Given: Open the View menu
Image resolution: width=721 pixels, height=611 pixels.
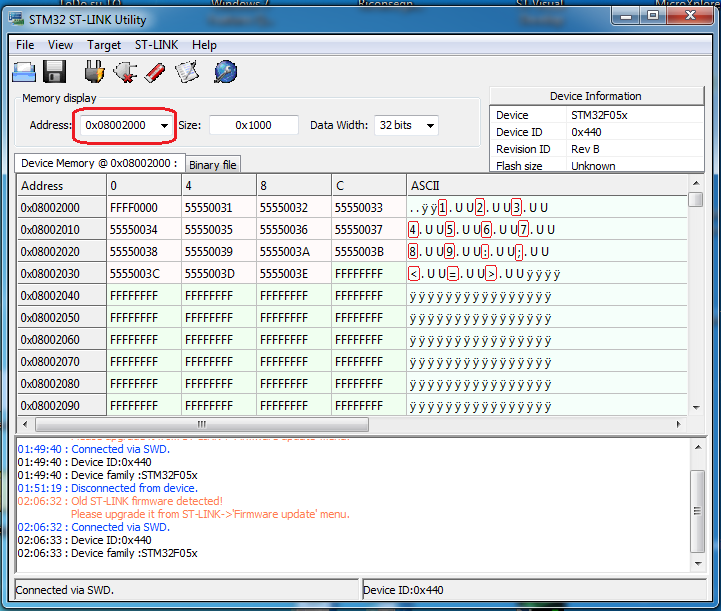Looking at the screenshot, I should point(60,45).
